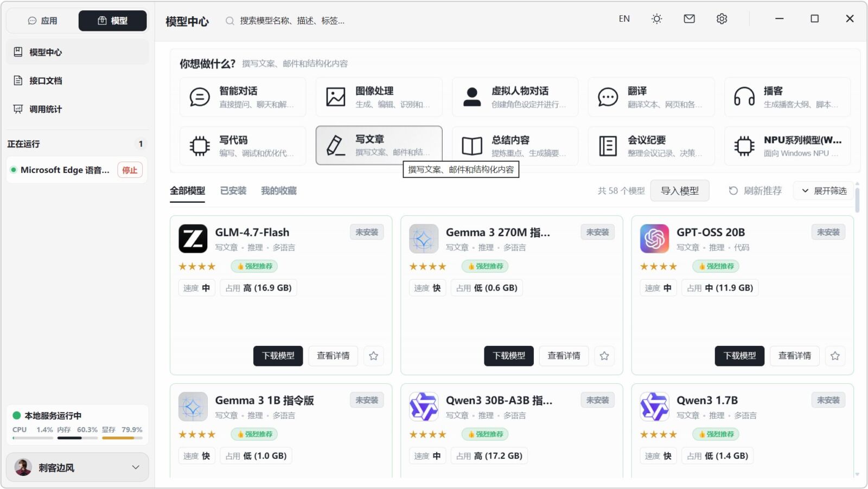Screen dimensions: 868x489
Task: Click the 内存 usage bar
Action: click(77, 438)
